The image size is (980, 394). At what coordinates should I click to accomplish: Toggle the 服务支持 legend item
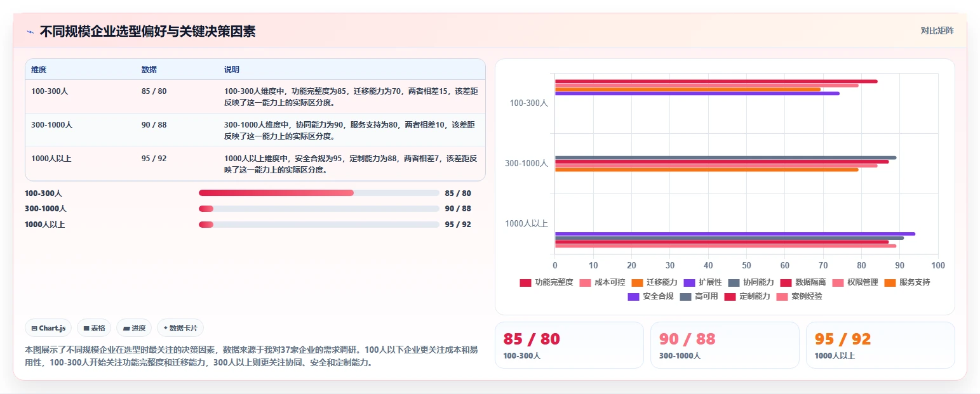pyautogui.click(x=907, y=282)
